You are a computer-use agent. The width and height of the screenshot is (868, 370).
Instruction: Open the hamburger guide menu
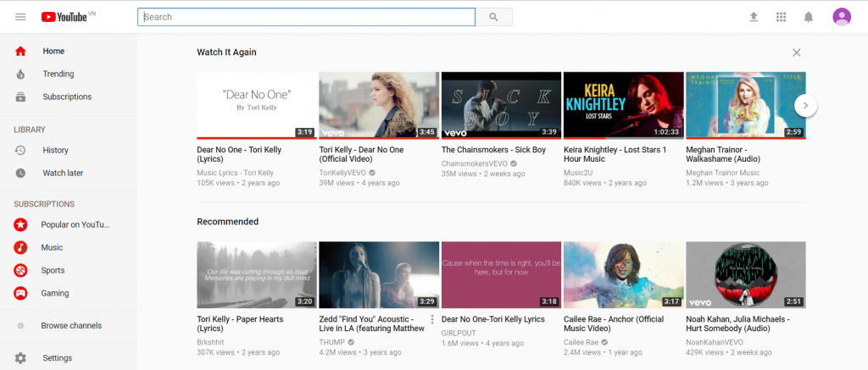click(x=20, y=17)
